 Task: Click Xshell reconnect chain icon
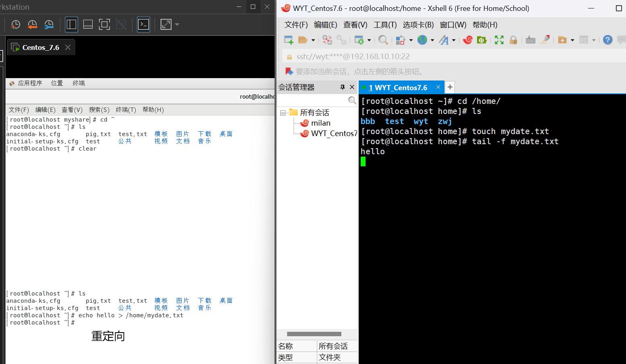click(341, 40)
